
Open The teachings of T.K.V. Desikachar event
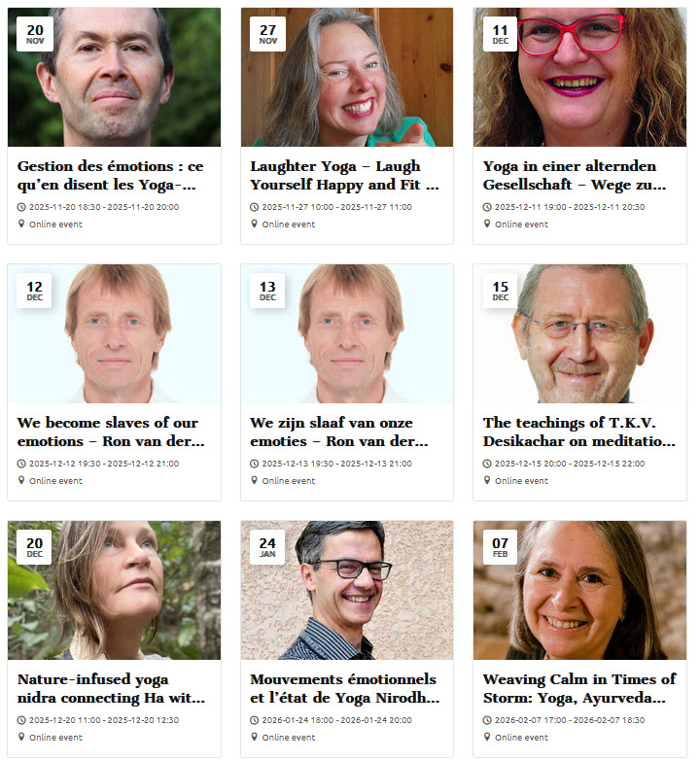pos(578,432)
